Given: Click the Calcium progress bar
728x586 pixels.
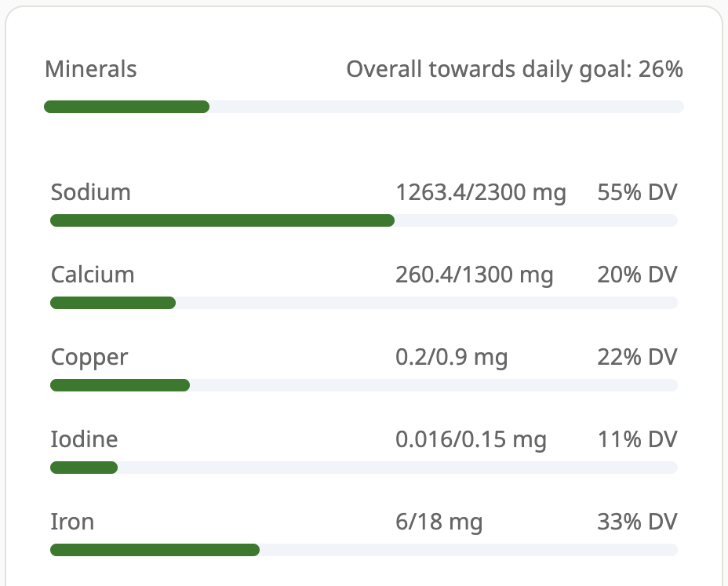Looking at the screenshot, I should point(364,302).
